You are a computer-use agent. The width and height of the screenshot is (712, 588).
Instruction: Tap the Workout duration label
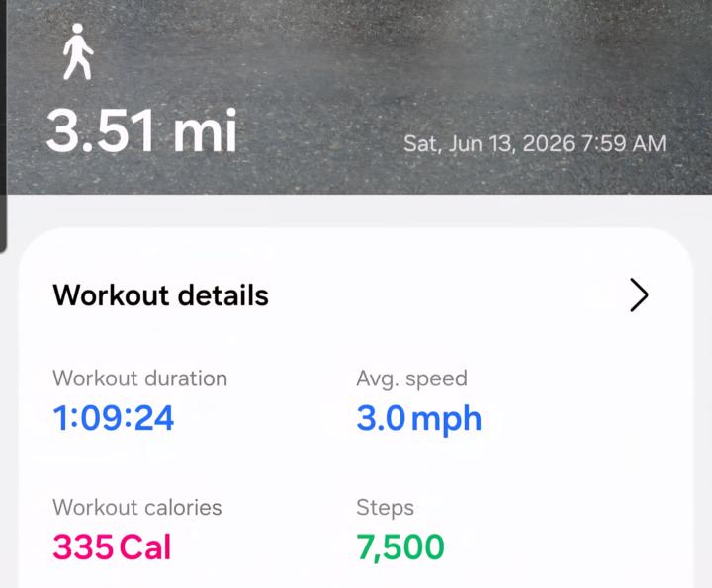[139, 378]
